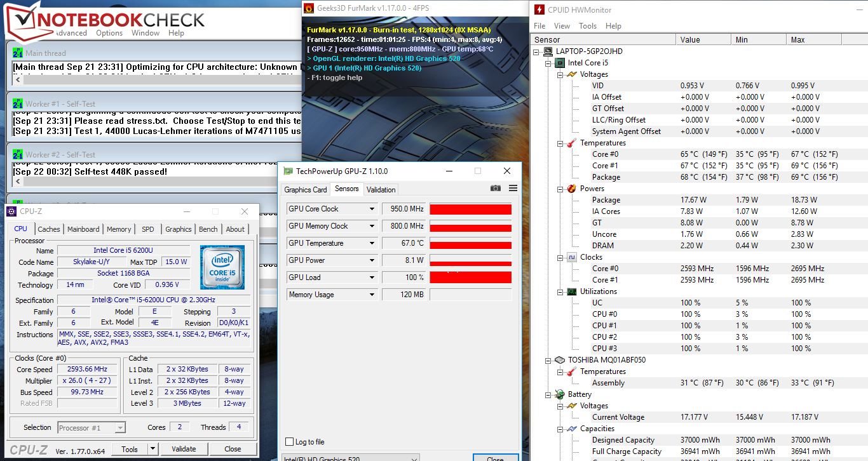Switch to the Bench tab in CPU-Z
Screen dimensions: 868x461
pos(208,229)
